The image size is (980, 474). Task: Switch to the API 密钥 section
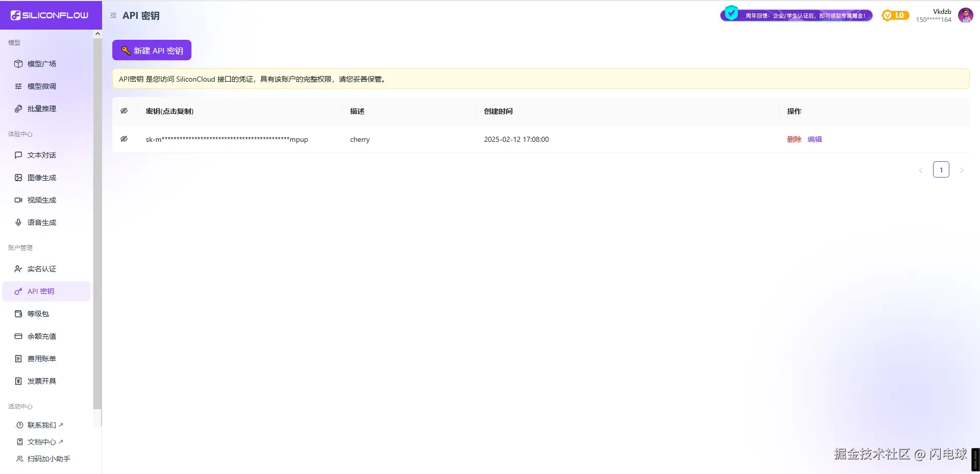pos(41,291)
